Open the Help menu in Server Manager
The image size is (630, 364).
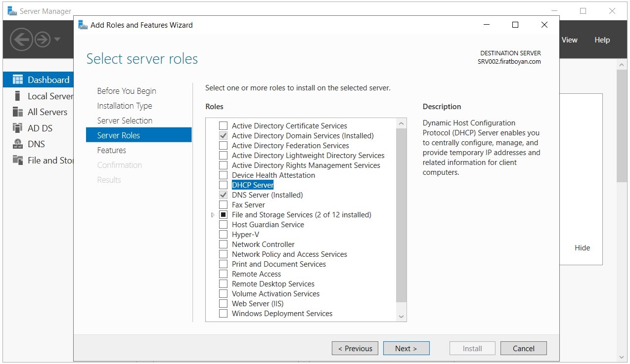(602, 40)
